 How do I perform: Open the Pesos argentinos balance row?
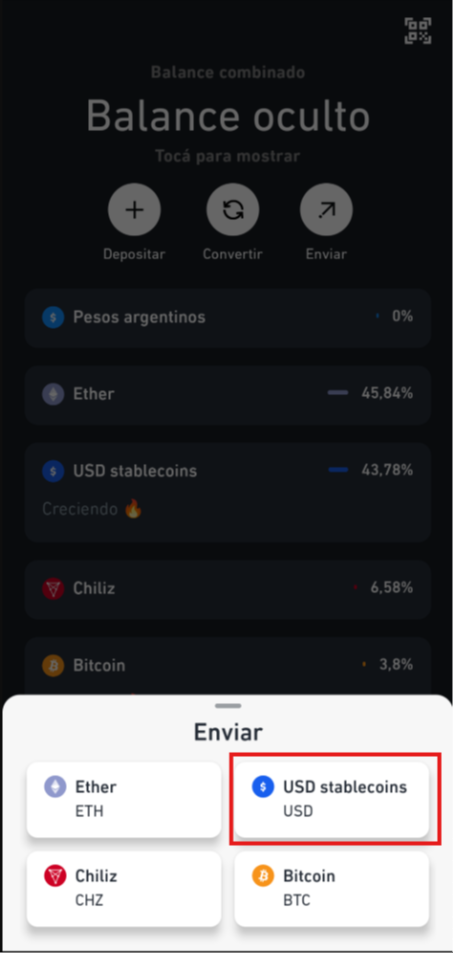coord(228,318)
